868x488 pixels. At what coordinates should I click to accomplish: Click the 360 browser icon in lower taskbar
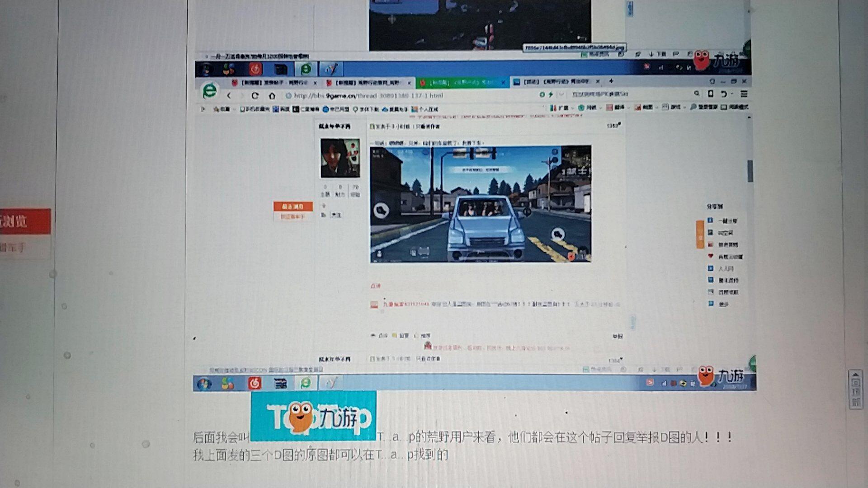click(x=306, y=383)
